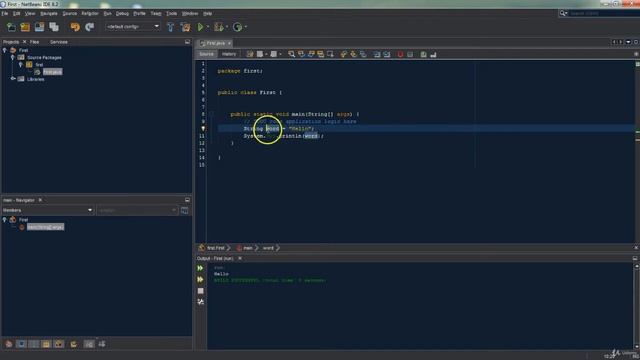Click the Shift Line Left icon
Image resolution: width=640 pixels, height=360 pixels.
[x=376, y=54]
